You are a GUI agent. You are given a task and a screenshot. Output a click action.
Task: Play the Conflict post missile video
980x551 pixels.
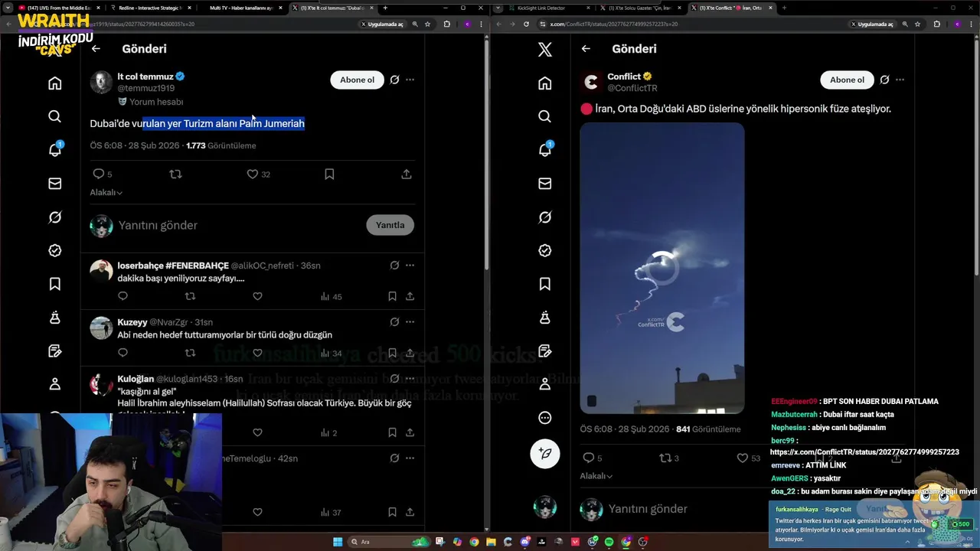click(x=661, y=268)
